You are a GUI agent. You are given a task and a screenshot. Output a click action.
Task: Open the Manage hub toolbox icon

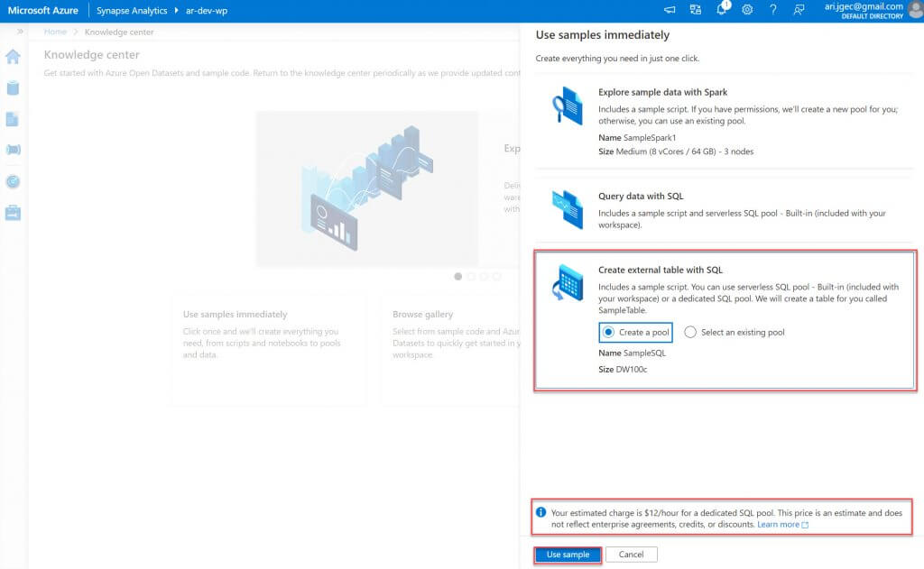tap(13, 213)
